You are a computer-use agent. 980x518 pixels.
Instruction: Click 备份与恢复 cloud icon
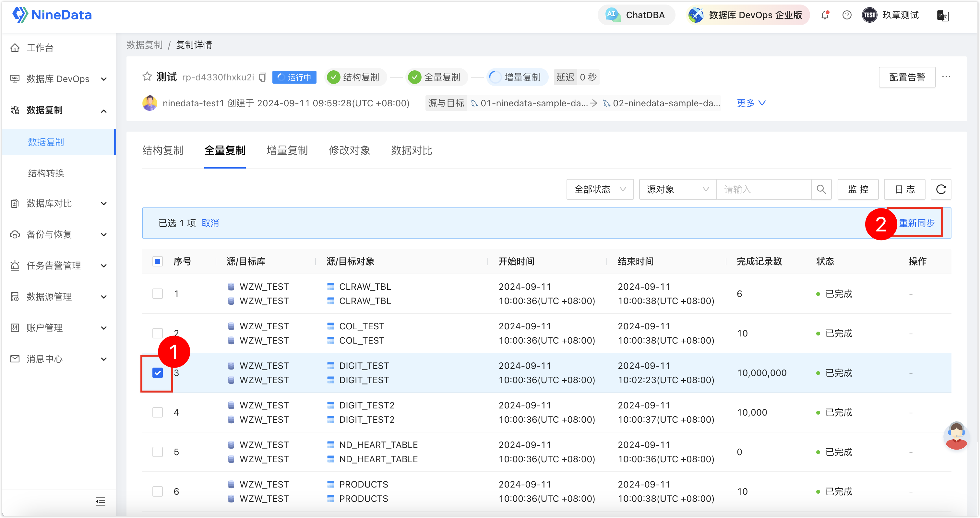pyautogui.click(x=15, y=235)
